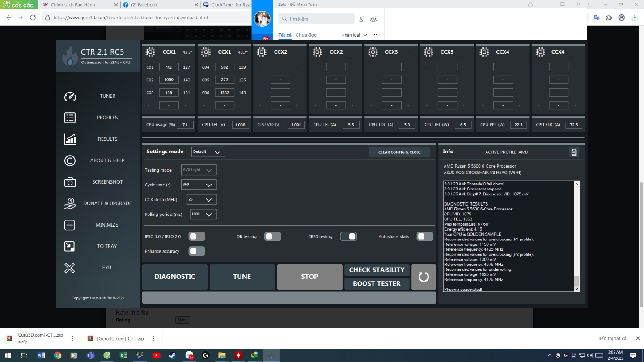
Task: Toggle the CB20 testing switch
Action: coord(348,236)
